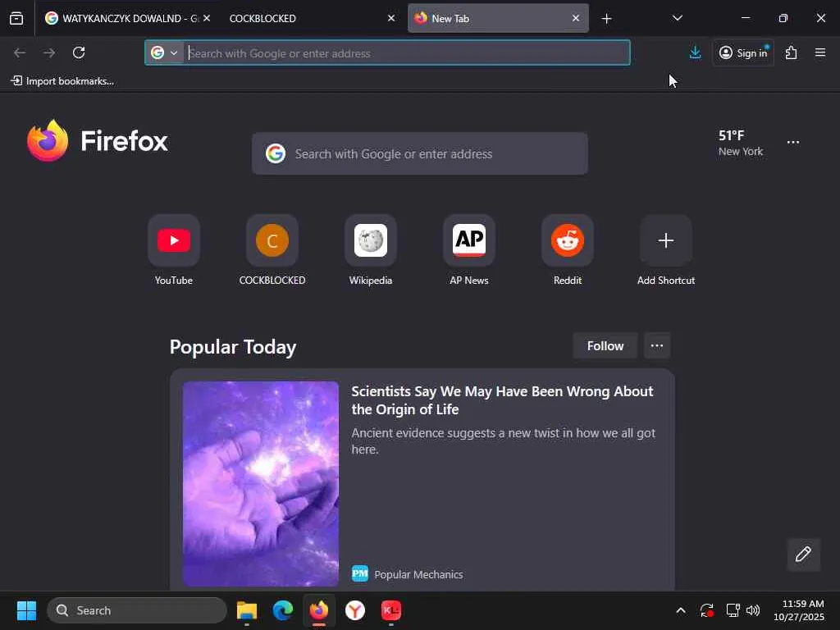Open Yandex browser from taskbar
This screenshot has height=630, width=840.
(355, 610)
